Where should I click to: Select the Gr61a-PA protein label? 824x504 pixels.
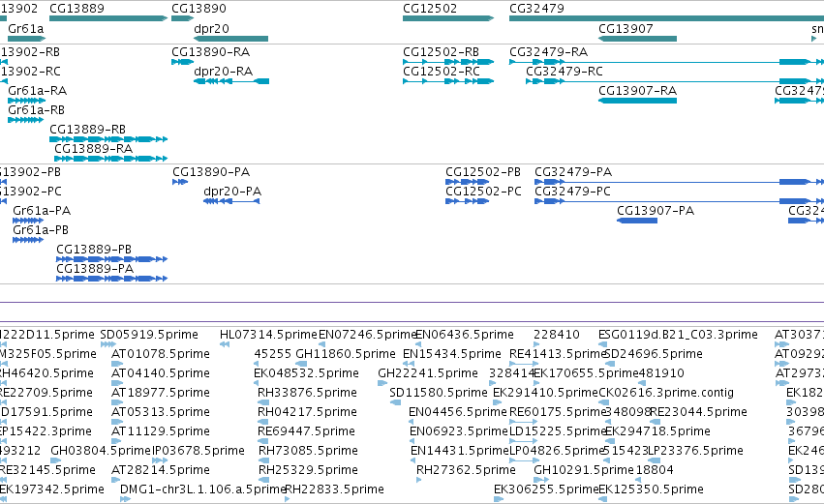[42, 211]
